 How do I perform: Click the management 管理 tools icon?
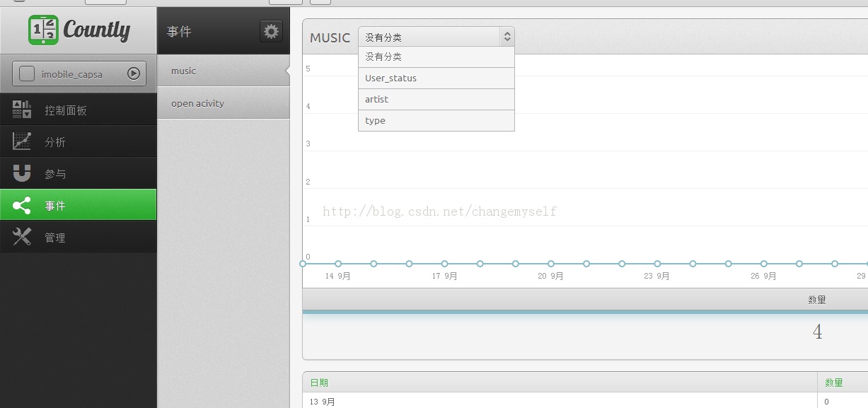(x=22, y=237)
